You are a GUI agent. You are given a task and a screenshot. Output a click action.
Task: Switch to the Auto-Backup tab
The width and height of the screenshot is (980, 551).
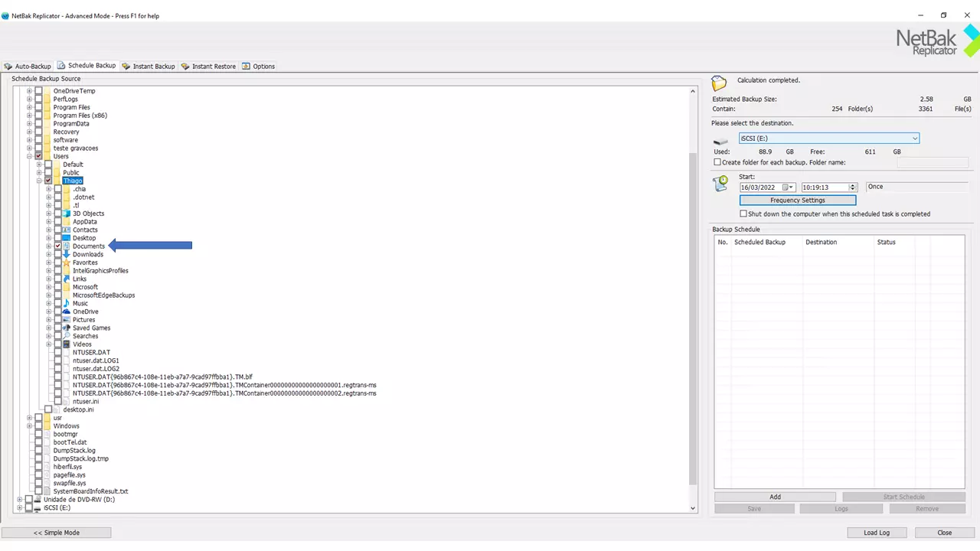click(28, 67)
